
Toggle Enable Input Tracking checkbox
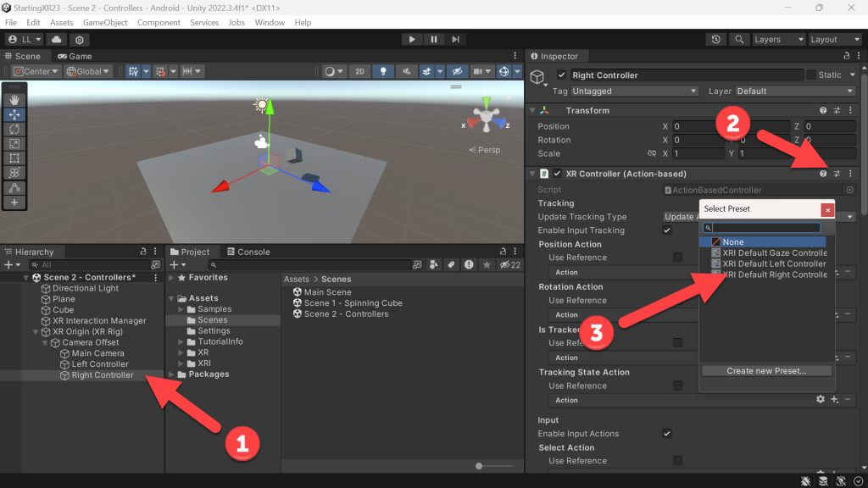tap(667, 230)
